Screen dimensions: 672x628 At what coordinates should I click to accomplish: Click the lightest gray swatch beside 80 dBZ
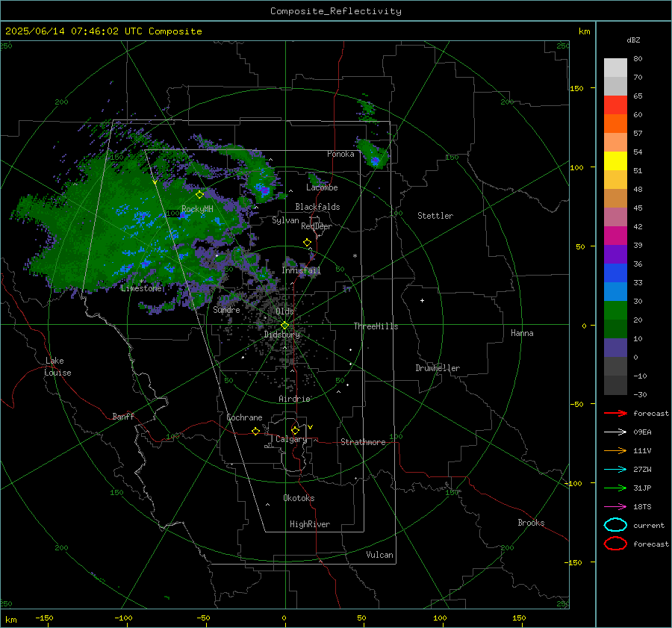coord(615,67)
